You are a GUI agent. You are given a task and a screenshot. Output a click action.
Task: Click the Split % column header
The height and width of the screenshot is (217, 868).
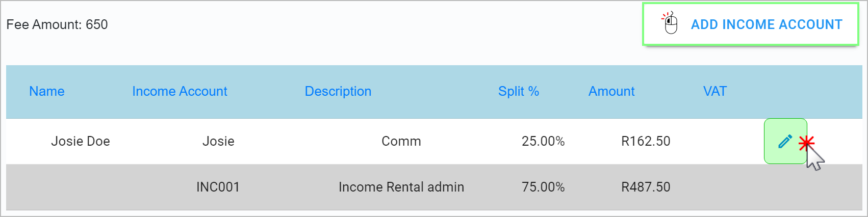pos(518,91)
